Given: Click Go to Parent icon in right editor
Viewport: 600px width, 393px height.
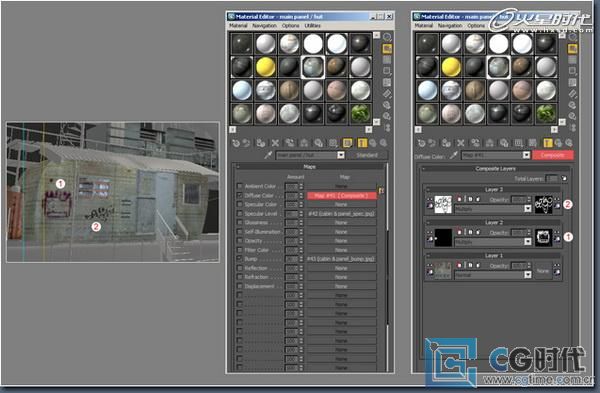Looking at the screenshot, I should [x=558, y=143].
